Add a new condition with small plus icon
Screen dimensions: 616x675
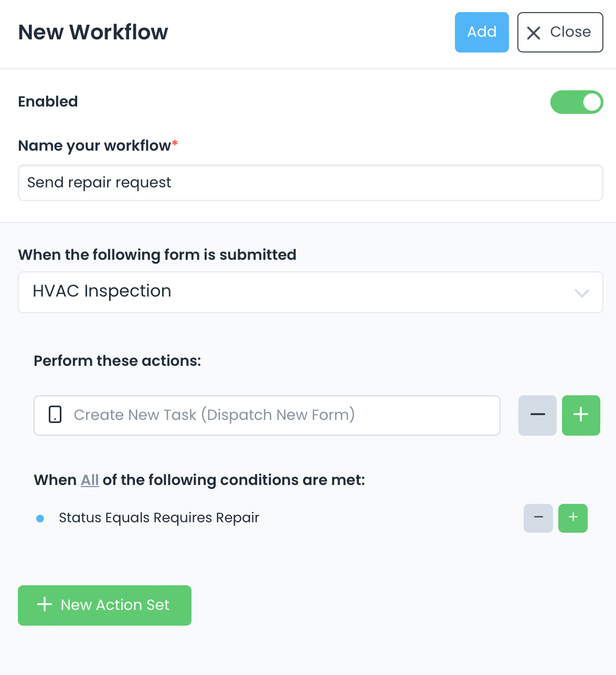(x=573, y=518)
